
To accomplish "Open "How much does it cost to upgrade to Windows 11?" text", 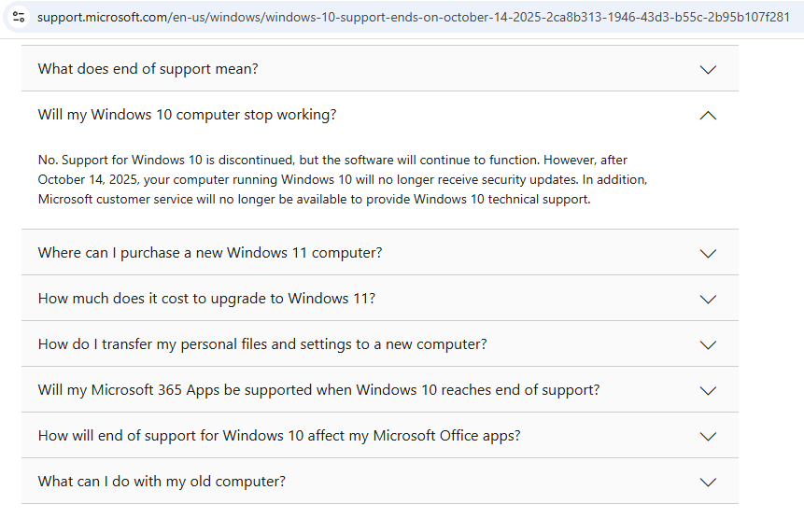I will tap(206, 299).
